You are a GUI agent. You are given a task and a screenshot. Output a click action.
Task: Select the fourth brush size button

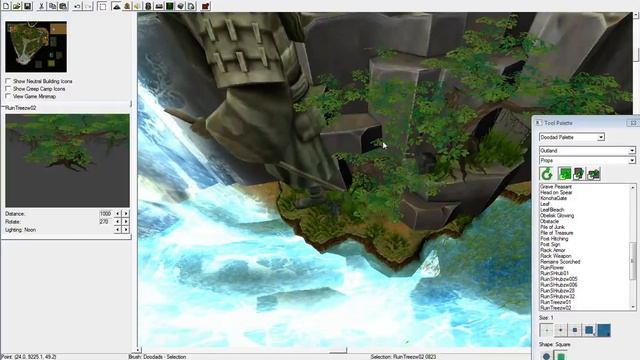tap(589, 330)
